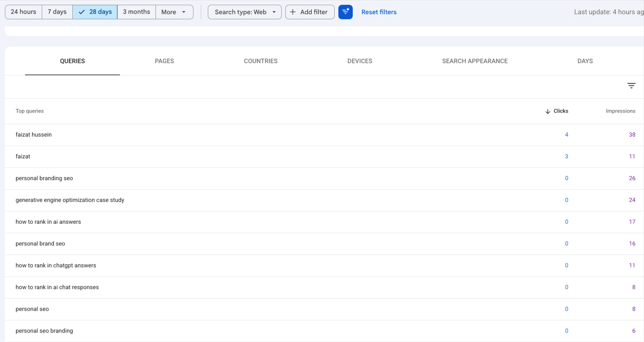Select 'how to rank in ai answers' query
The width and height of the screenshot is (644, 342).
coord(324,222)
